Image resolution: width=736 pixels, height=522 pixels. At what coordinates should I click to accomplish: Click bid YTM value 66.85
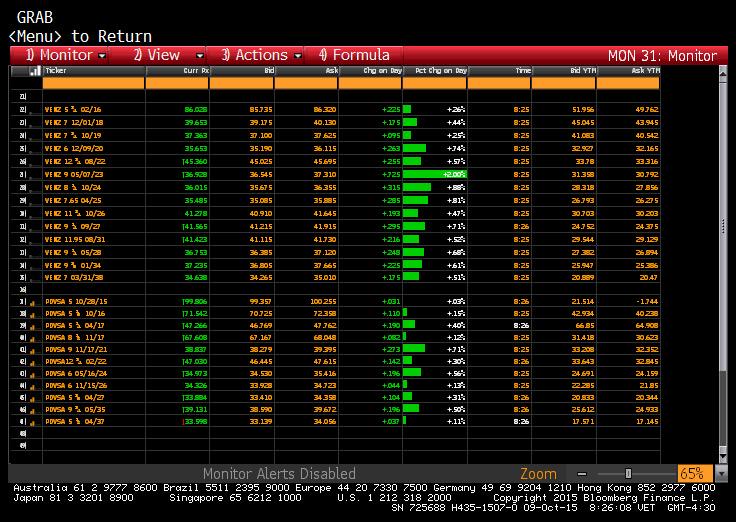585,326
